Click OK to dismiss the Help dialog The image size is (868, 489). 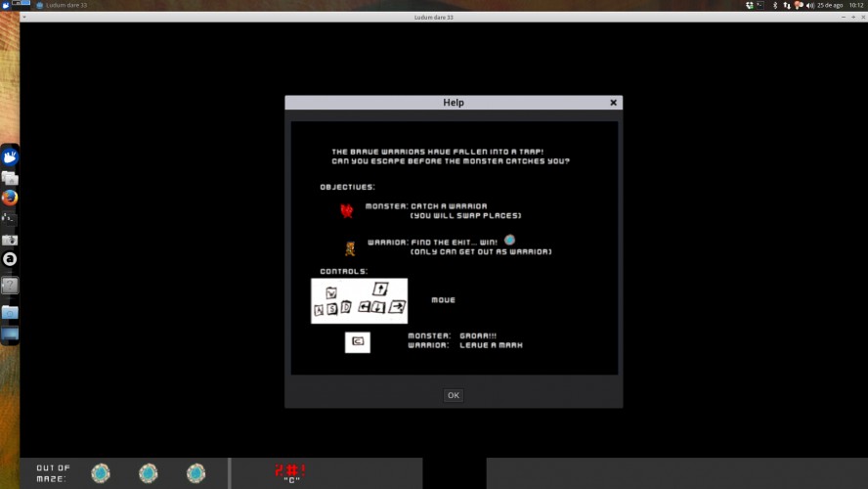coord(453,395)
